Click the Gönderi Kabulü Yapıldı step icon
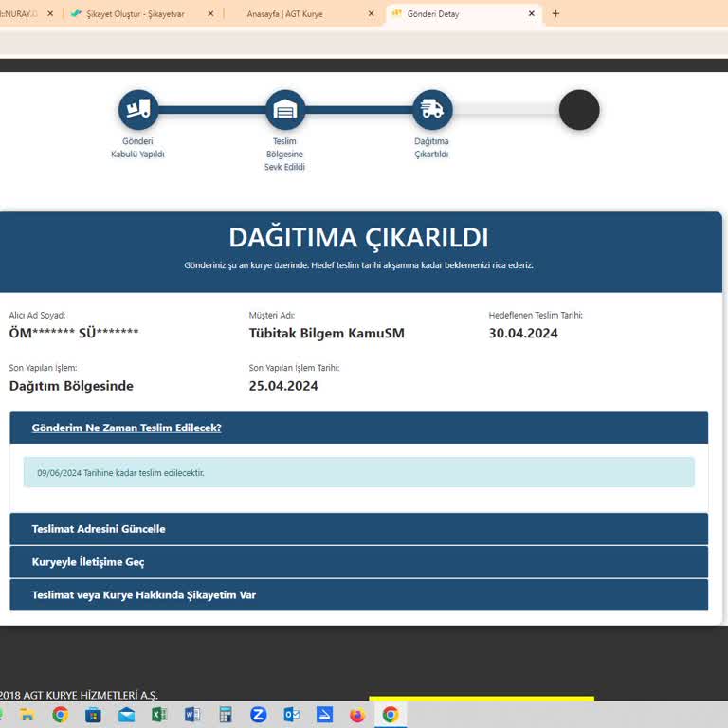728x728 pixels. [137, 110]
